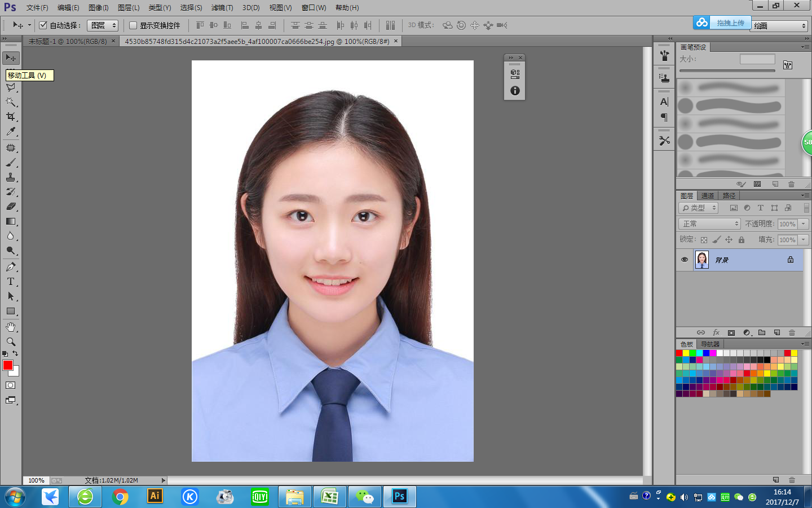Switch to the 通道 tab
The image size is (812, 508).
click(707, 196)
